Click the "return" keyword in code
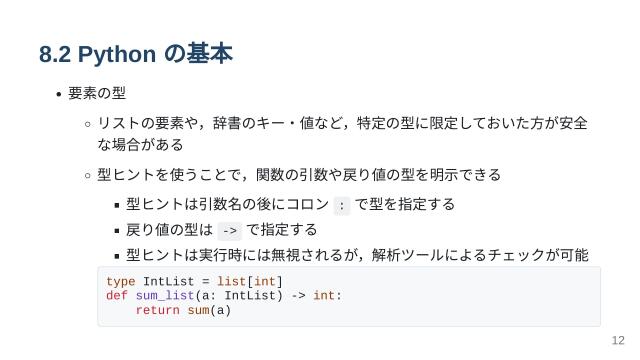Viewport: 640px width, 360px height. click(158, 310)
